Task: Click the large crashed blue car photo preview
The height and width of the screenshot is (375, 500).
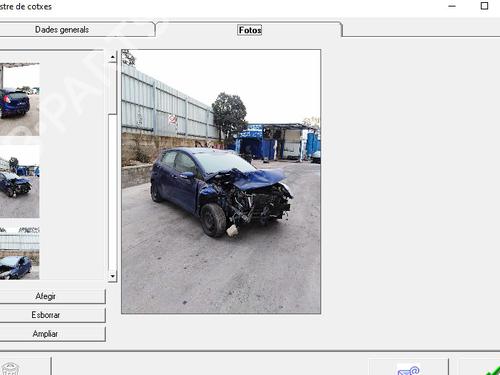Action: (221, 182)
